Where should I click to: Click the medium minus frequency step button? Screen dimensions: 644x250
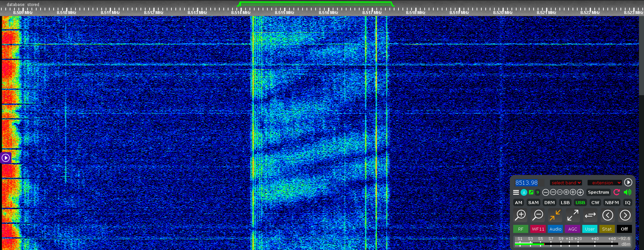(x=553, y=192)
